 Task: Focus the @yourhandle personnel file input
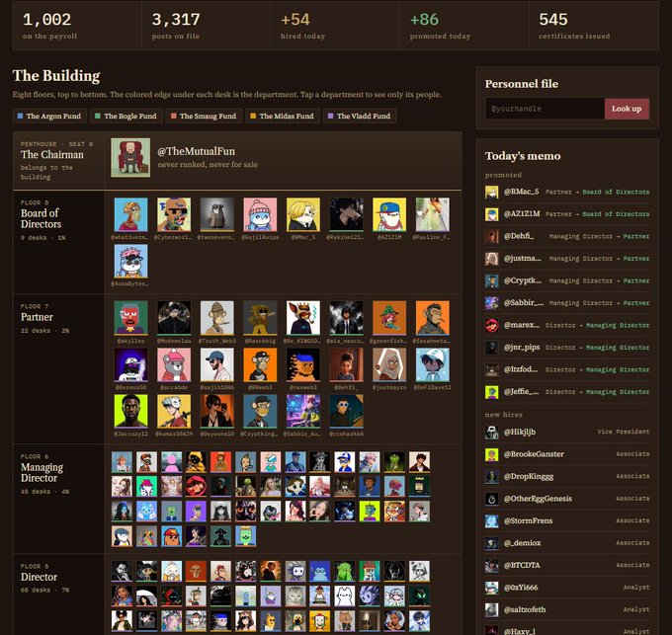pos(545,109)
